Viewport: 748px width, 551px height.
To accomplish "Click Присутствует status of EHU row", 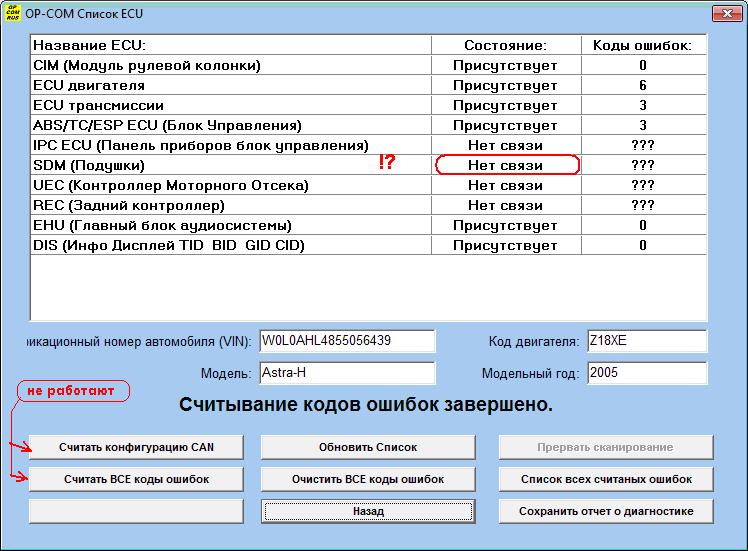I will tap(506, 225).
